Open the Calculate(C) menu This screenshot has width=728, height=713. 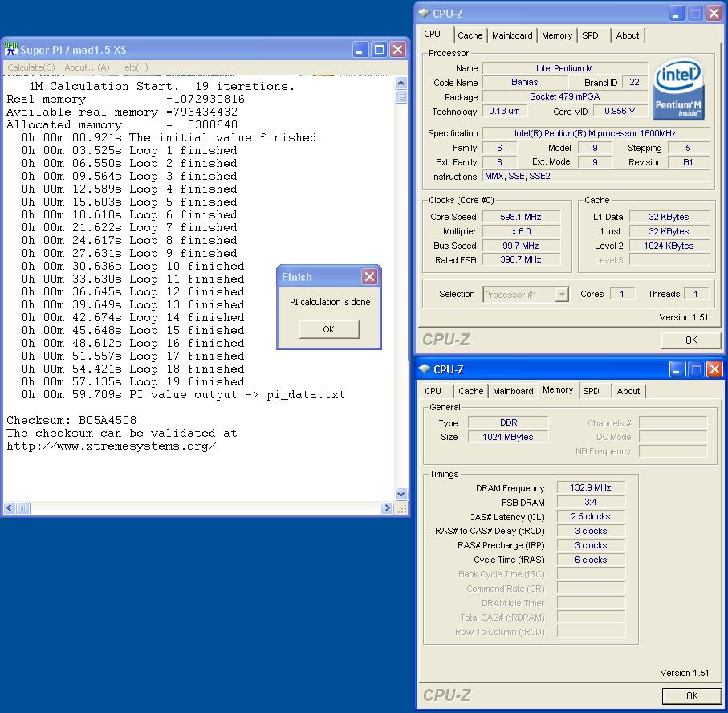(31, 67)
